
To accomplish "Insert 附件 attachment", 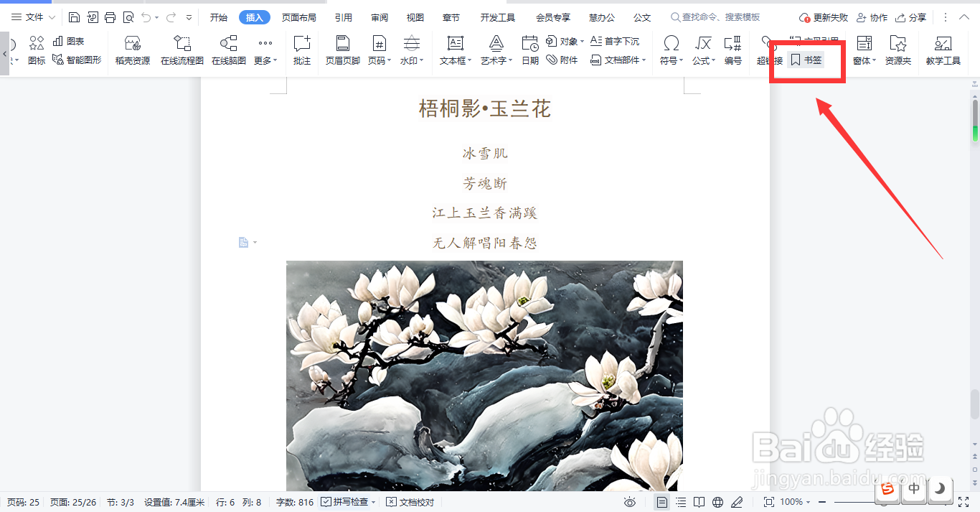I will [562, 60].
